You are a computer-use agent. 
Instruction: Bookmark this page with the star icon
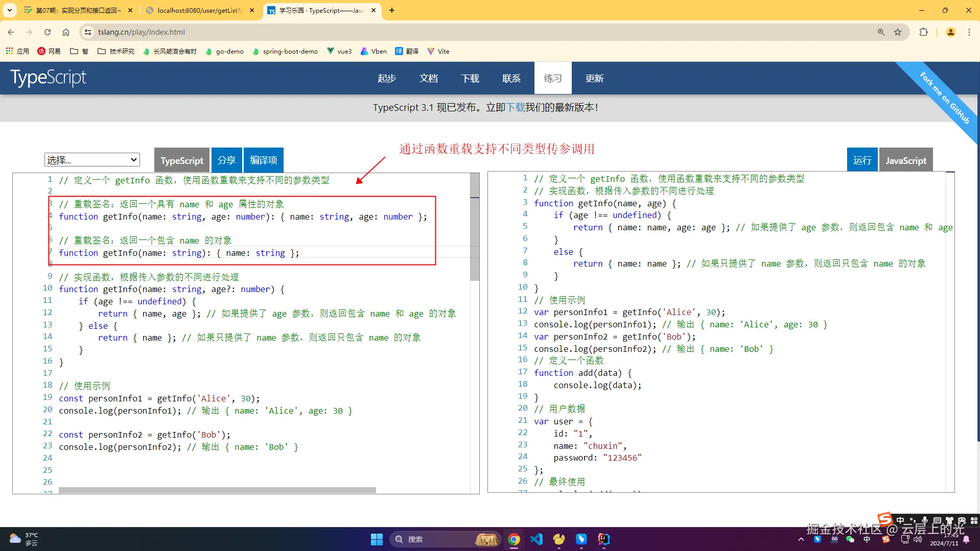click(x=898, y=32)
